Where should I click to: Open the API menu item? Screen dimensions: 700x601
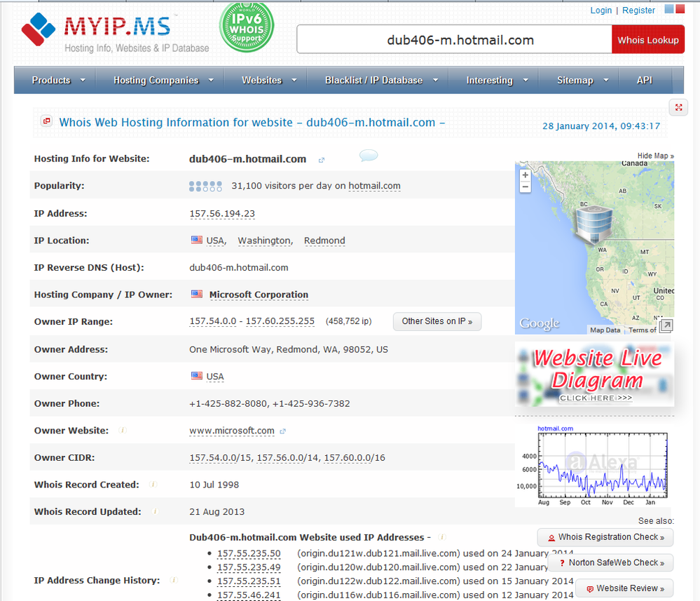644,81
